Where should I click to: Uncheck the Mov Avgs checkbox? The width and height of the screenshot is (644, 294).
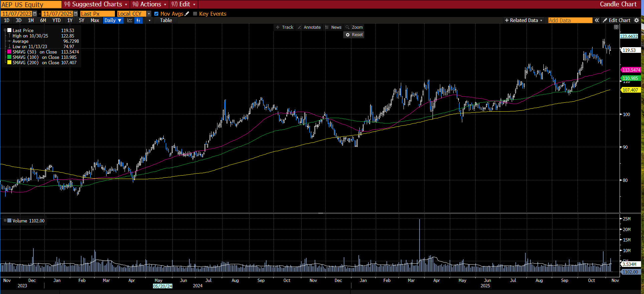point(156,14)
